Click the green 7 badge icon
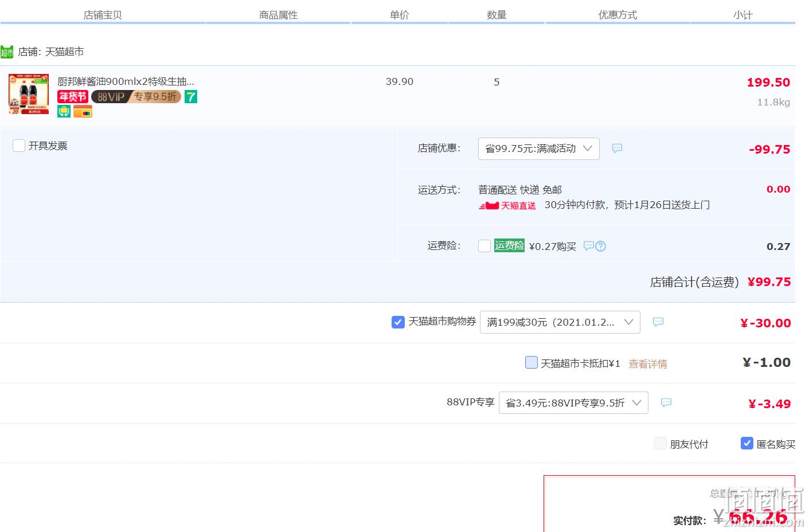 click(191, 97)
